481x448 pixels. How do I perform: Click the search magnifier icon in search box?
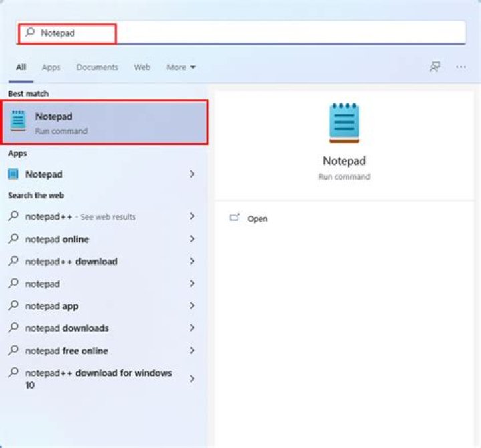[30, 32]
